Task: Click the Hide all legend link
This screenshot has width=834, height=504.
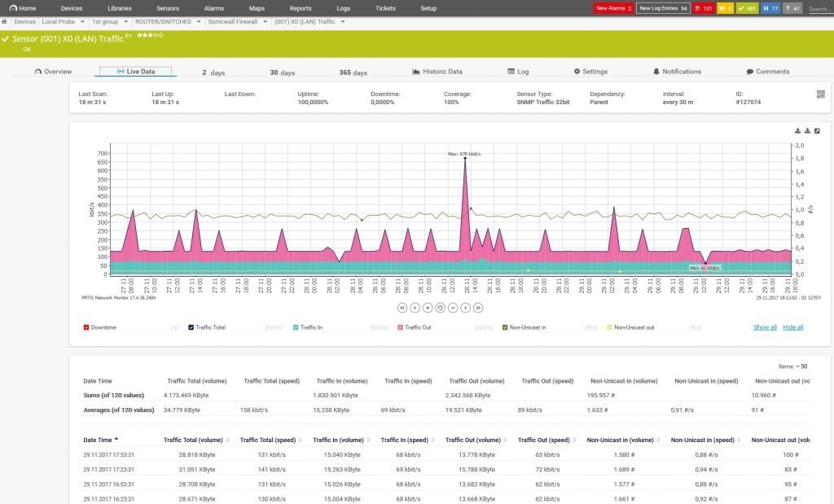Action: tap(792, 327)
